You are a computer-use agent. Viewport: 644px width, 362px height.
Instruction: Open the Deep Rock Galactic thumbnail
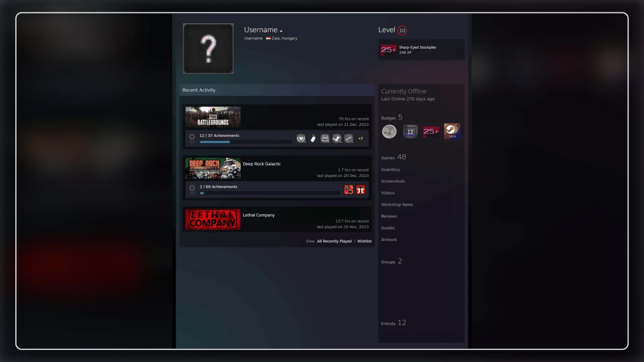click(213, 168)
